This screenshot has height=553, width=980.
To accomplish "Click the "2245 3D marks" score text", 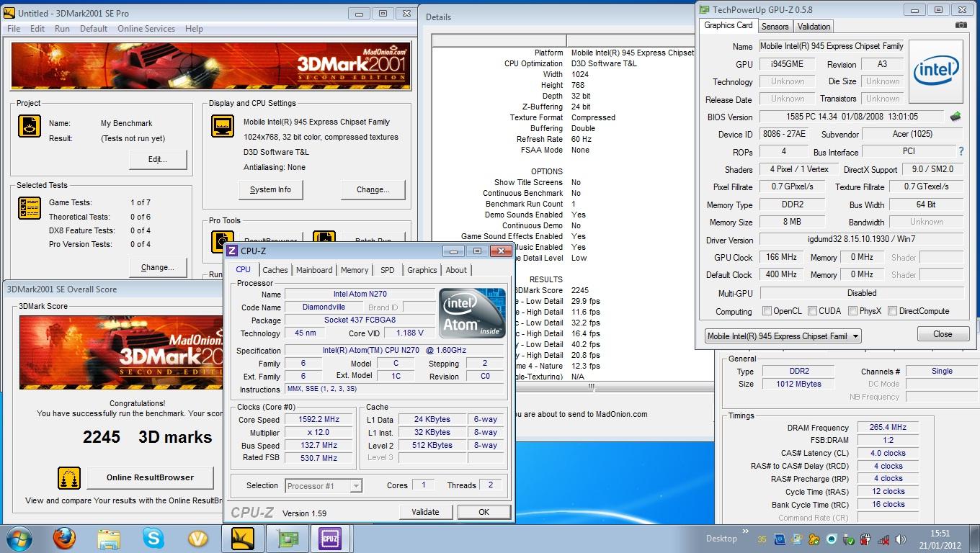I will [147, 437].
